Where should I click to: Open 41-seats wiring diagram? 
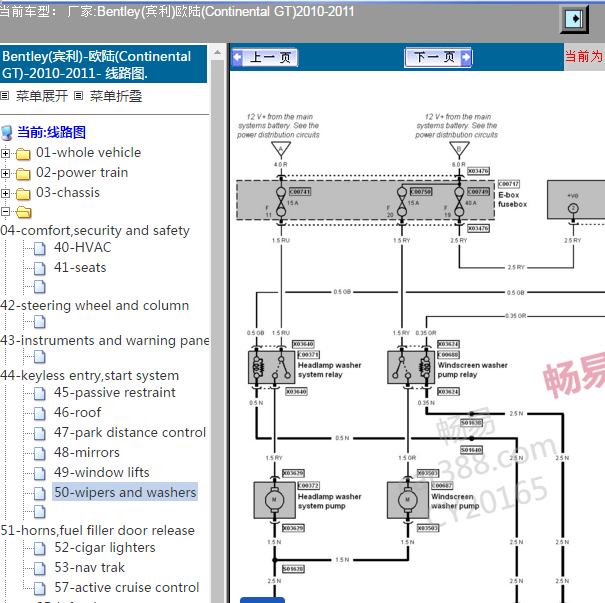80,267
